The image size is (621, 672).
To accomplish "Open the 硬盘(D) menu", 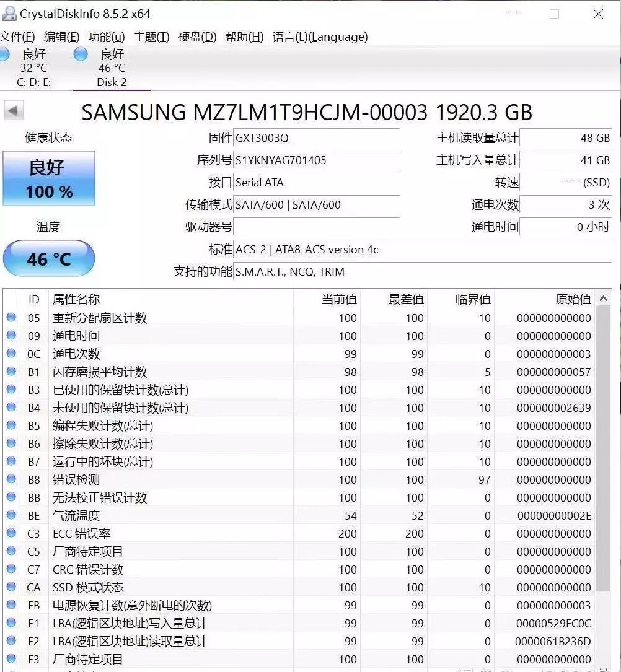I will pyautogui.click(x=197, y=37).
